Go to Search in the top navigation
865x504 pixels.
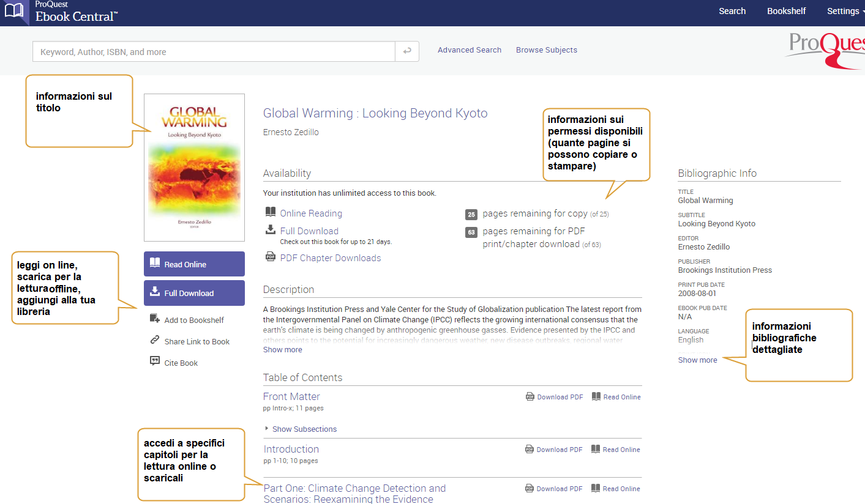pos(732,11)
